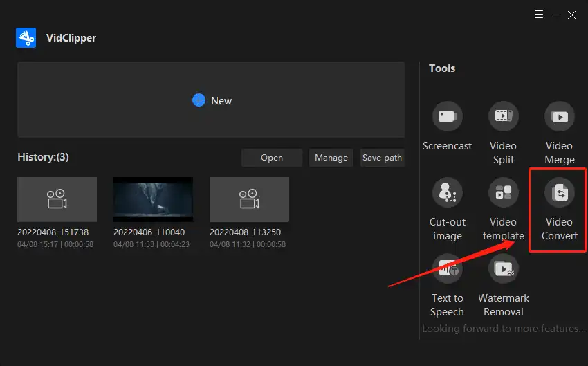Click the Video template label
The image size is (588, 366).
(503, 229)
